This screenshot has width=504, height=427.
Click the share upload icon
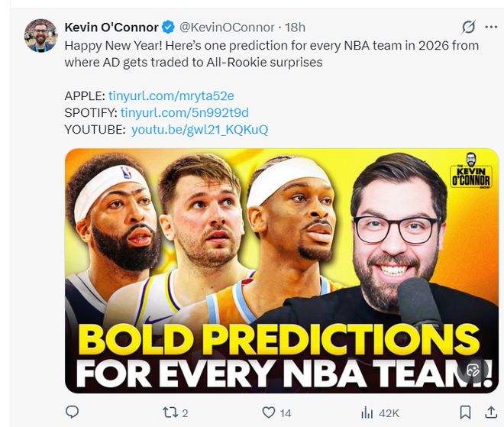point(490,412)
